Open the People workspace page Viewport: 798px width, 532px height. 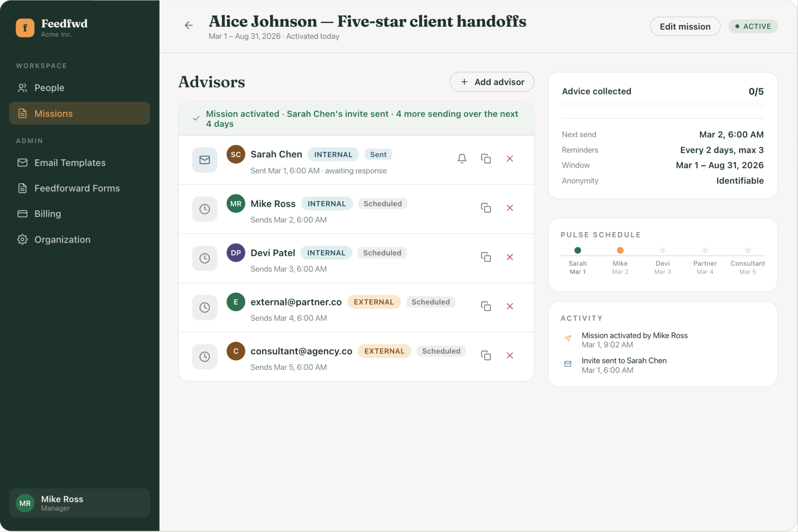click(79, 88)
